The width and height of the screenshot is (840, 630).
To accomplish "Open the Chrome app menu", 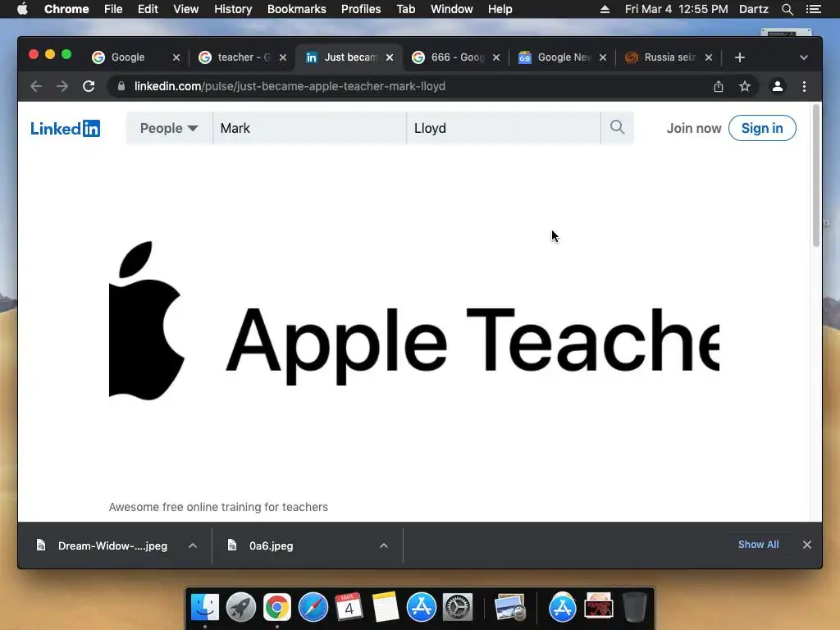I will click(x=66, y=9).
